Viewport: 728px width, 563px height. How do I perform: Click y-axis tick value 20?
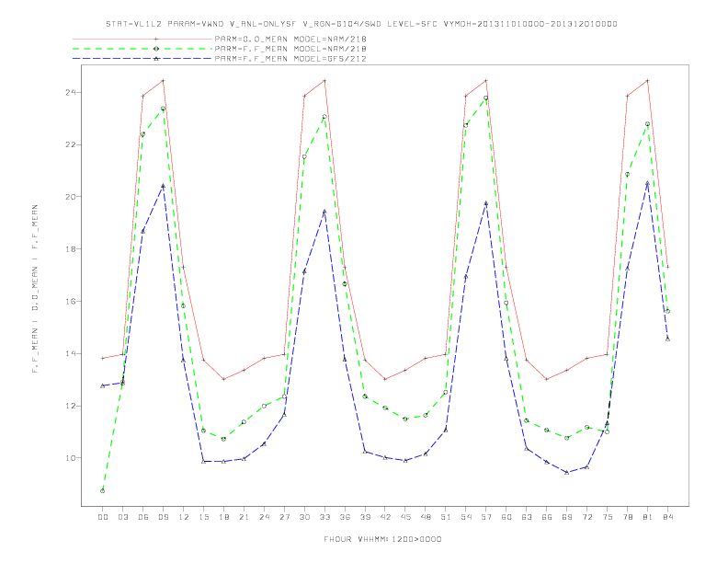click(x=71, y=197)
